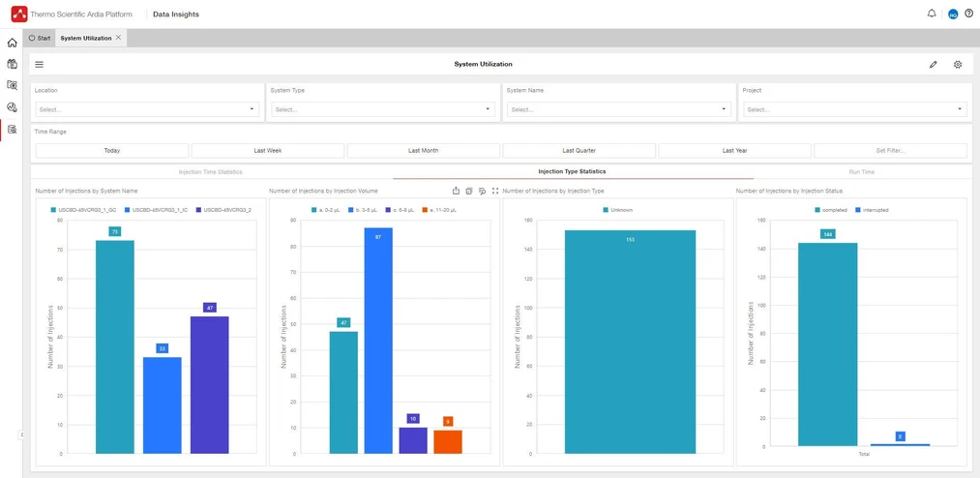Open dashboard settings gear icon
Screen dimensions: 980x478
[x=958, y=65]
